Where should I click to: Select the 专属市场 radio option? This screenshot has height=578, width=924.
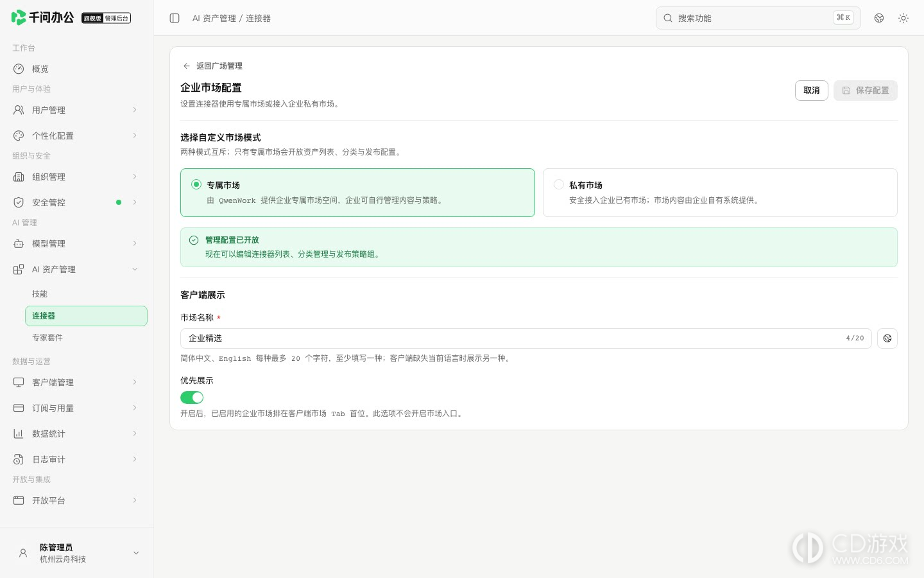(196, 184)
